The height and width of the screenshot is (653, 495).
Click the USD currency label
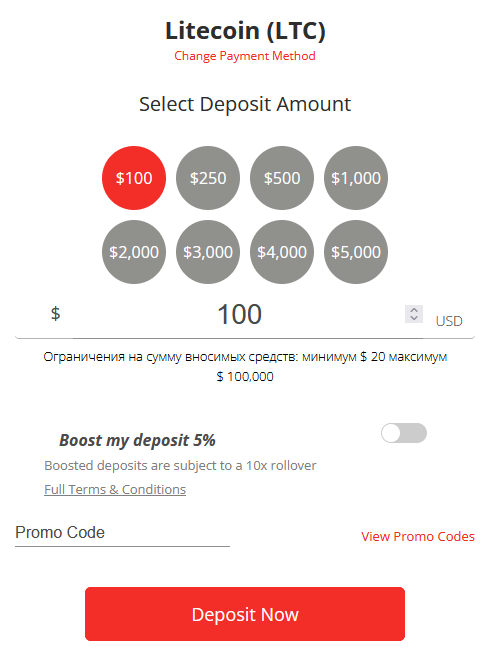point(449,321)
